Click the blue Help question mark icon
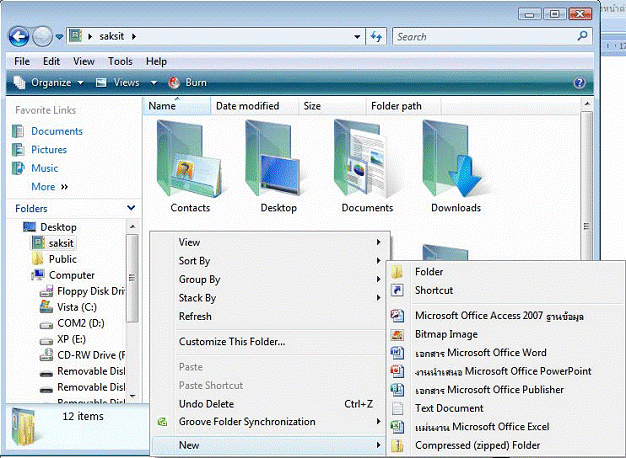Screen dimensions: 626x458 [579, 82]
